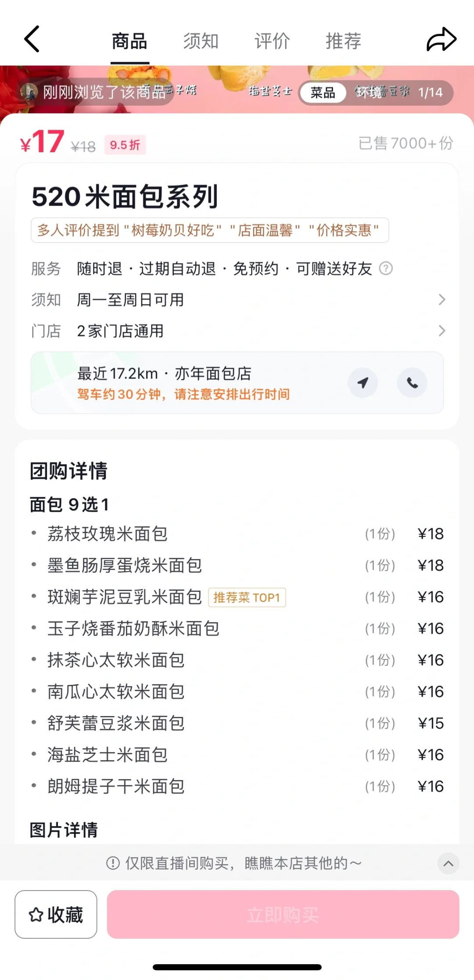Image resolution: width=474 pixels, height=980 pixels.
Task: Open the 推荐菜 TOP1 tag
Action: [x=247, y=597]
